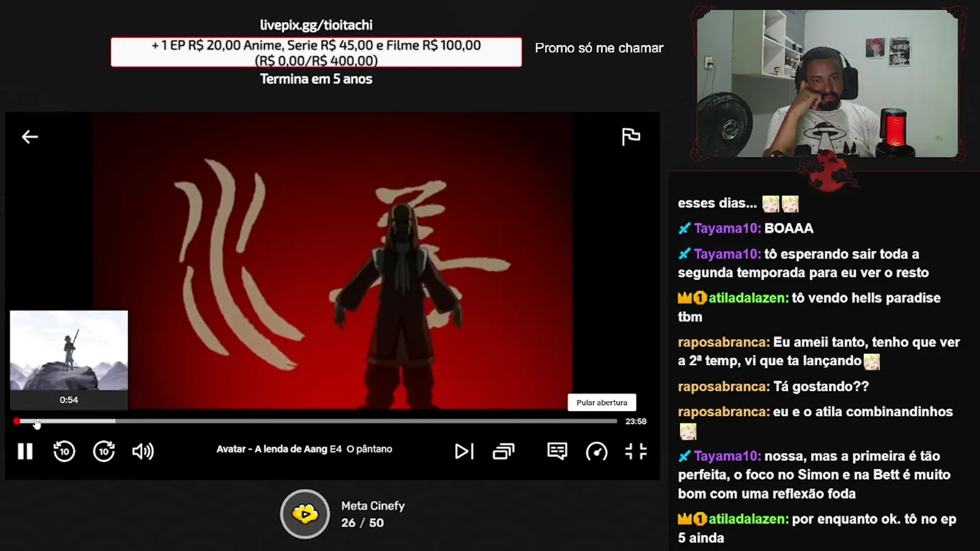Image resolution: width=980 pixels, height=551 pixels.
Task: Click Avatar - A lenda de Aang title
Action: pyautogui.click(x=272, y=449)
